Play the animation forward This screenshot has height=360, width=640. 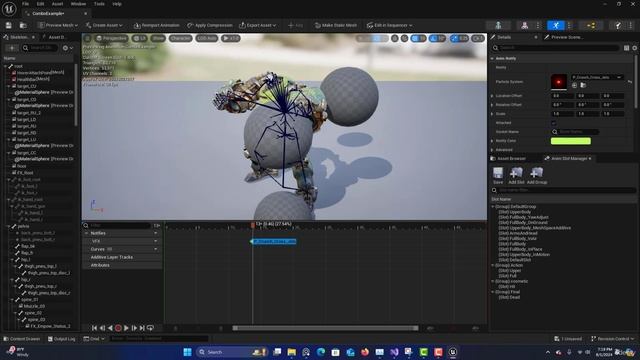(126, 328)
